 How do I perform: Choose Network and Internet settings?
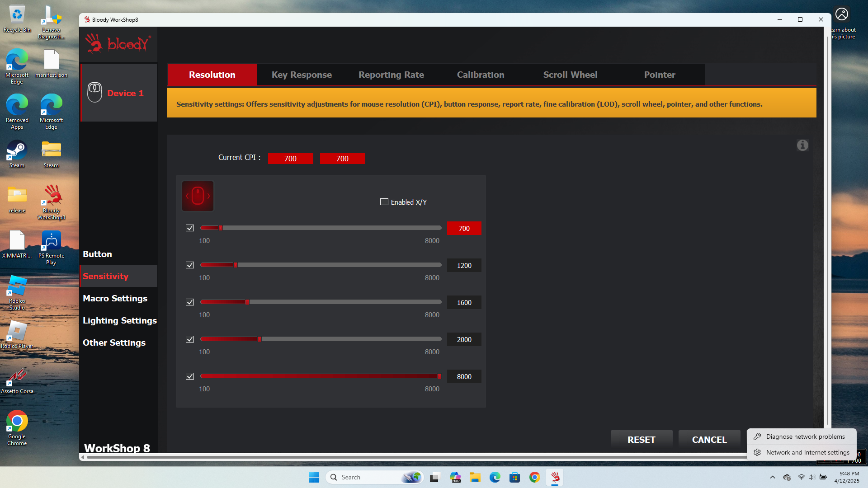coord(802,452)
